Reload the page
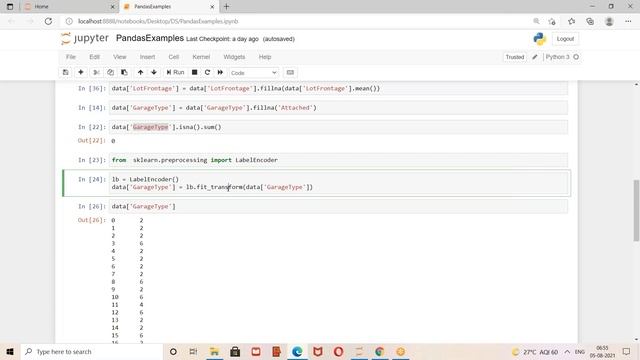640x360 pixels. pos(48,21)
